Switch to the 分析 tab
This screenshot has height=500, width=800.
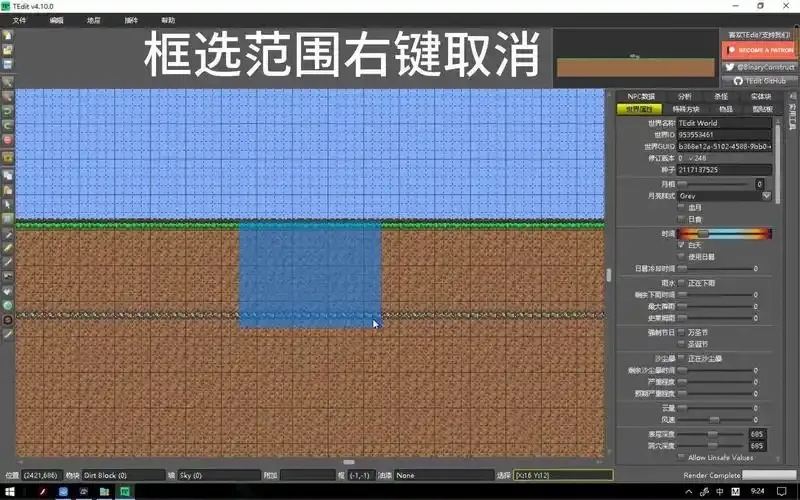(x=685, y=96)
